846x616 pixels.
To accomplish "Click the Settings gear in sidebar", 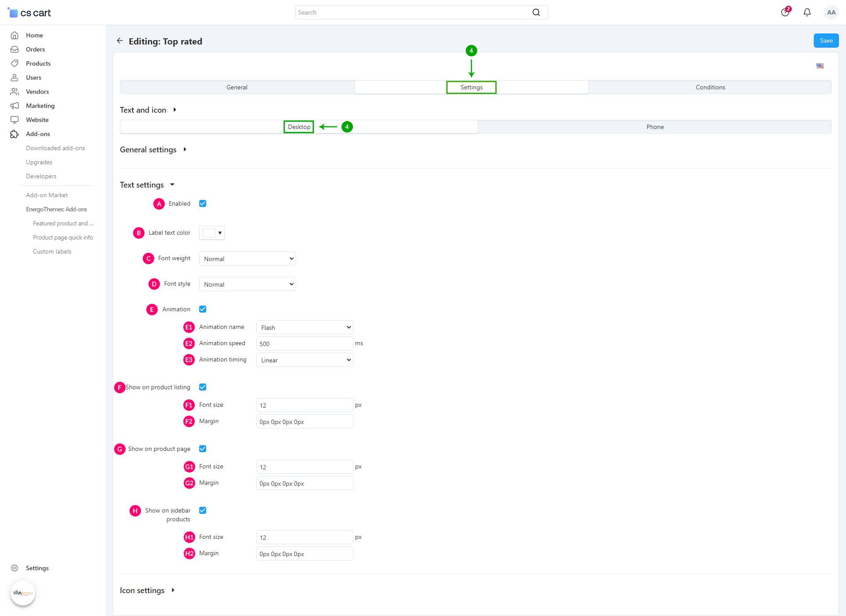I will click(15, 568).
